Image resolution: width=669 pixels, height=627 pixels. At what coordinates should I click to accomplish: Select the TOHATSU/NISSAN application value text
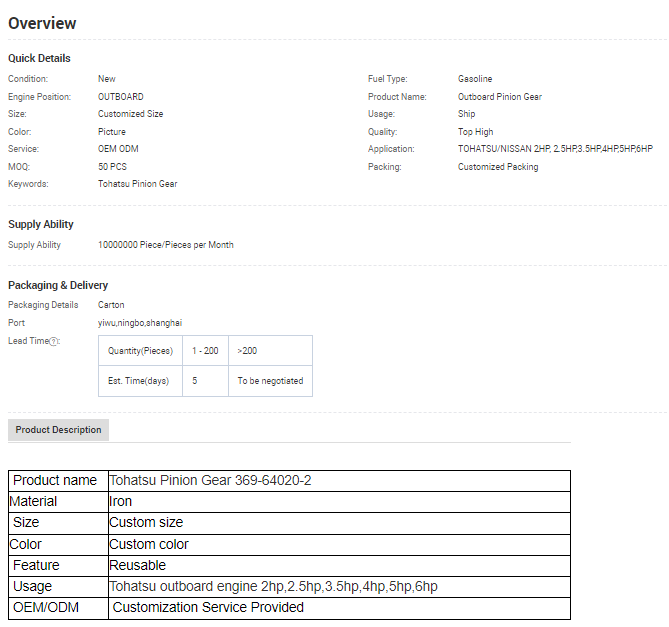(x=555, y=149)
